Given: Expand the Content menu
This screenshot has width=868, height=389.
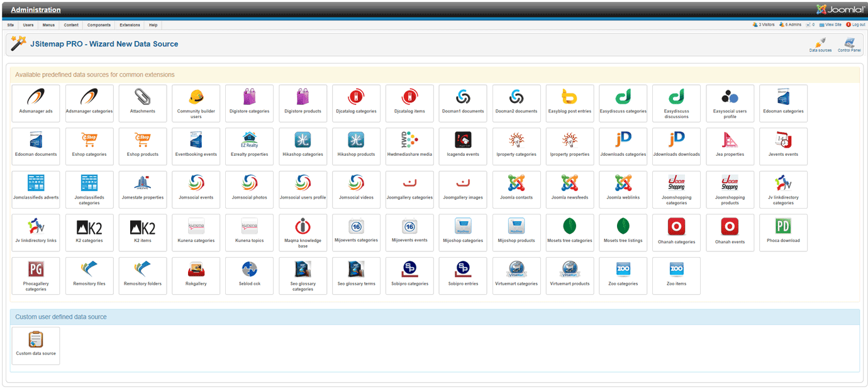Looking at the screenshot, I should (71, 25).
